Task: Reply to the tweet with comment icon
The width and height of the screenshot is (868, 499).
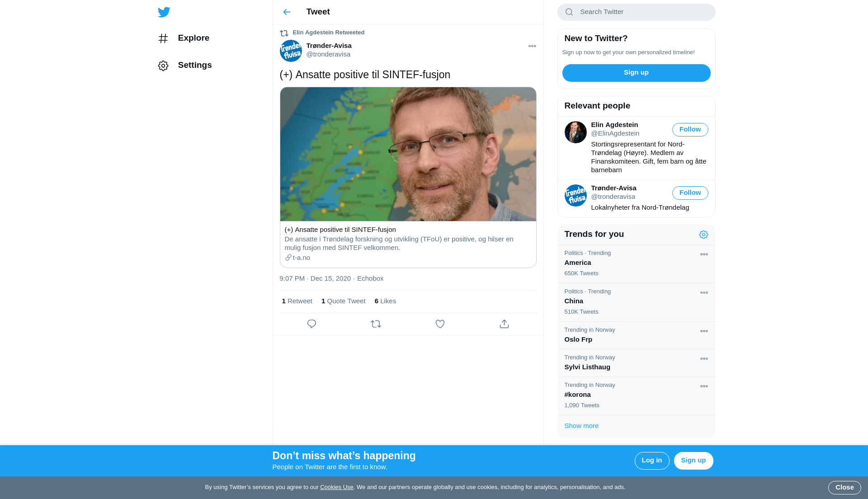Action: click(311, 324)
